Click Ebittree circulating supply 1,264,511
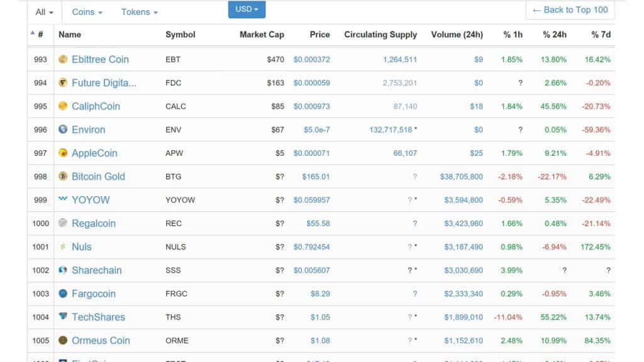This screenshot has width=644, height=362. (x=400, y=60)
